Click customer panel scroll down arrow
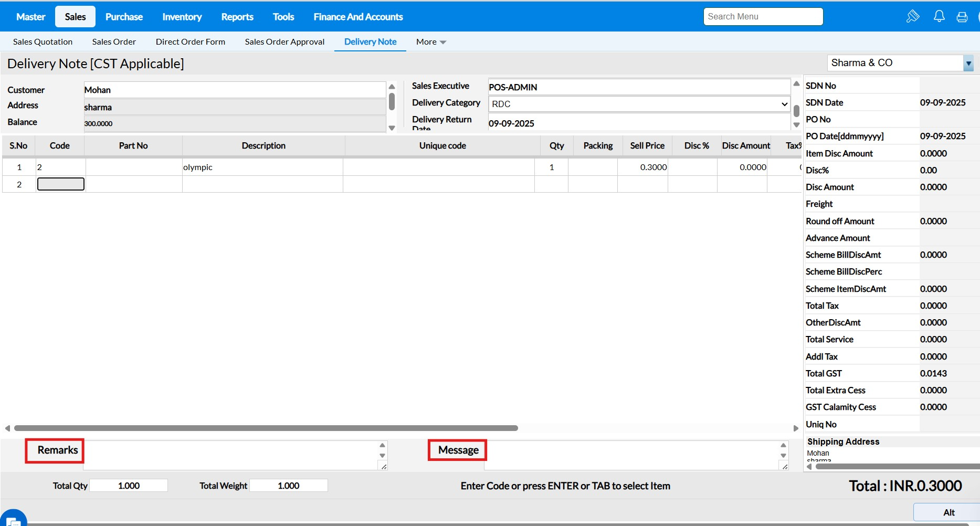The image size is (980, 526). [392, 128]
